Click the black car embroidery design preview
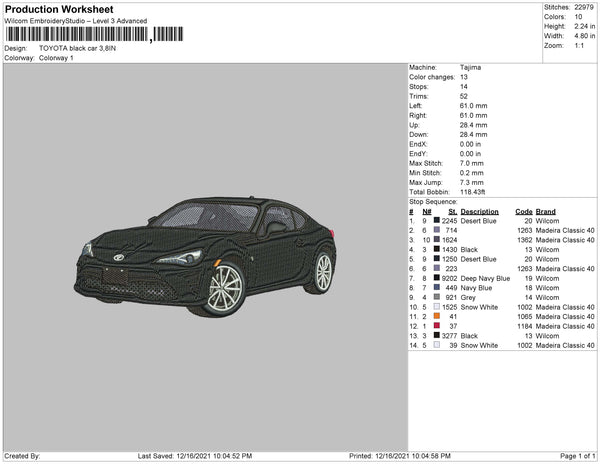Screen dimensions: 600x464 point(205,257)
